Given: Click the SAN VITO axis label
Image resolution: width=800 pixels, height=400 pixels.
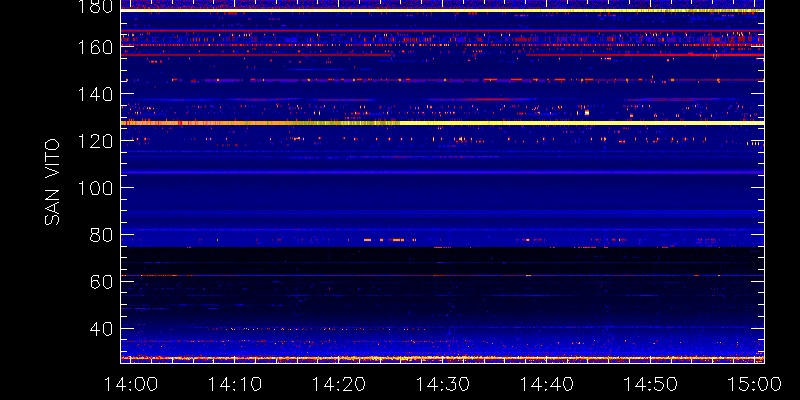Looking at the screenshot, I should pyautogui.click(x=52, y=183).
